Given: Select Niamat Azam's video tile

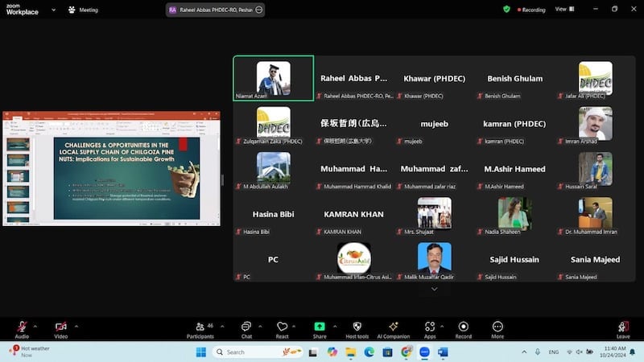Looking at the screenshot, I should point(274,78).
